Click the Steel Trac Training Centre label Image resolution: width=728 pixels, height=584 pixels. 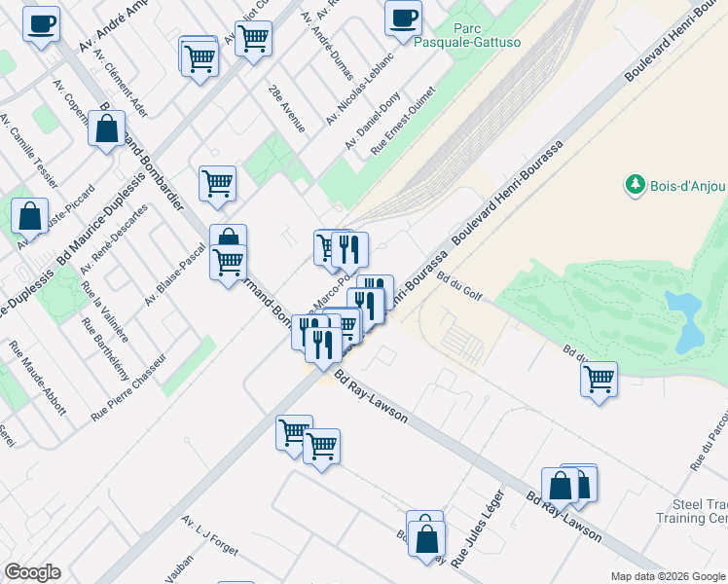692,511
